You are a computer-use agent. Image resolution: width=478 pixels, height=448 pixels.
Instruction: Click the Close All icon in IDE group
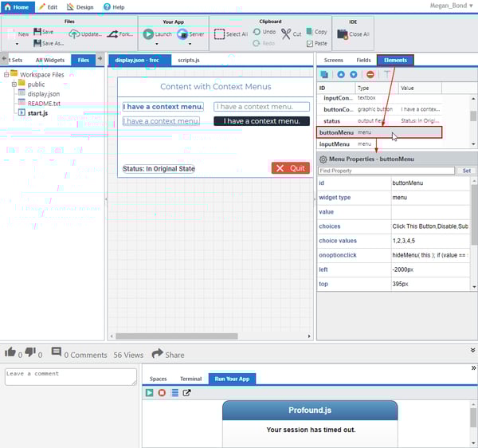click(343, 34)
